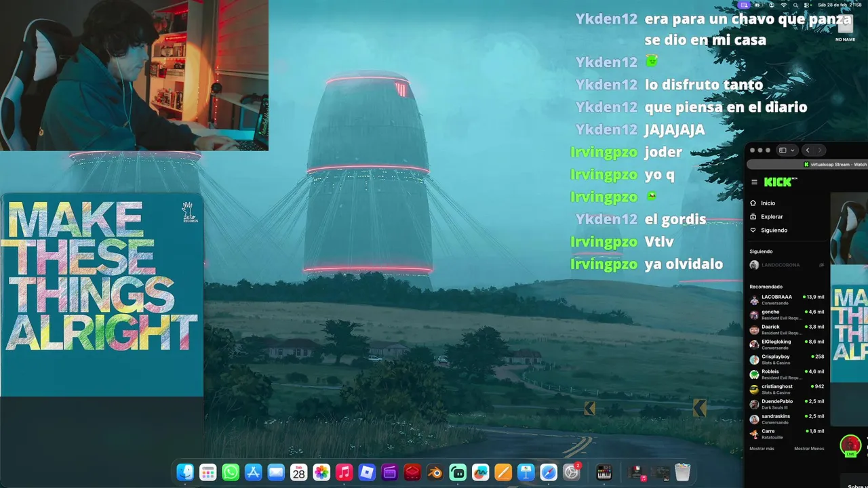
Task: Launch WhatsApp from the dock
Action: pyautogui.click(x=231, y=472)
